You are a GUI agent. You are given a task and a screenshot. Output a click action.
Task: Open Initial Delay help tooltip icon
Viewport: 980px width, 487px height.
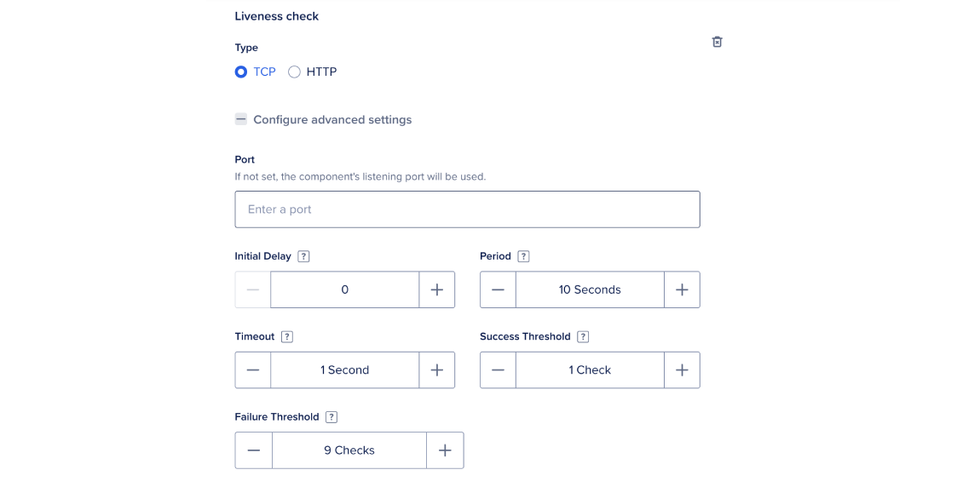click(303, 256)
